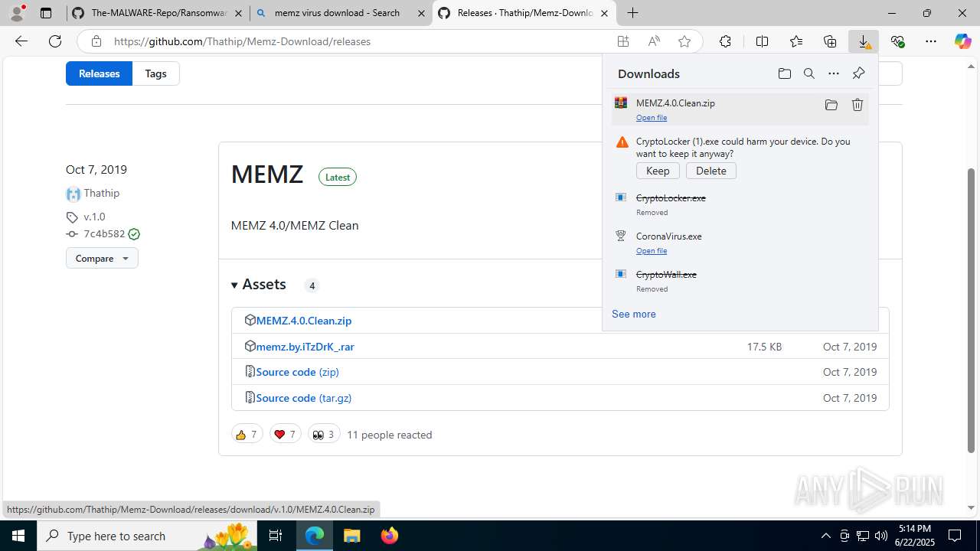The height and width of the screenshot is (551, 980).
Task: Search downloads with magnifier icon
Action: 808,73
